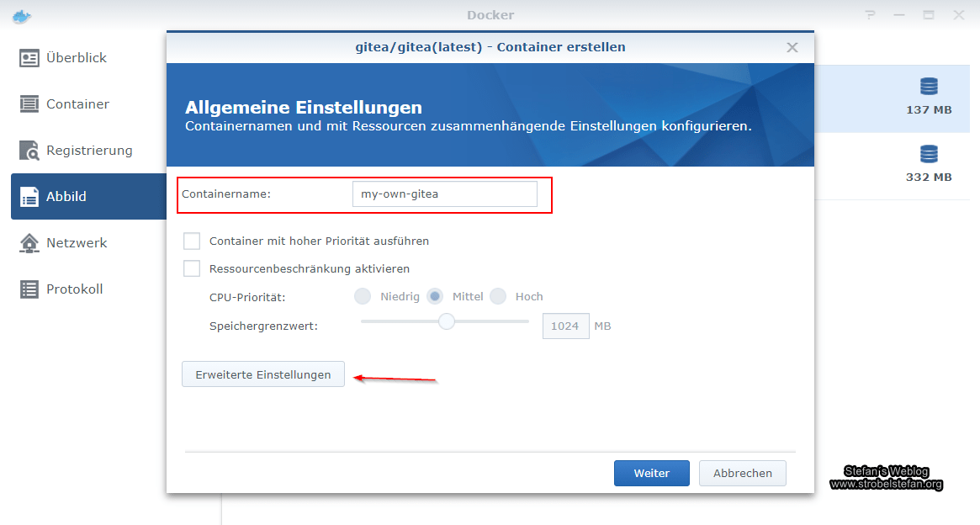Screen dimensions: 980x525
Task: Click the 332 MB database stack icon
Action: tap(929, 155)
